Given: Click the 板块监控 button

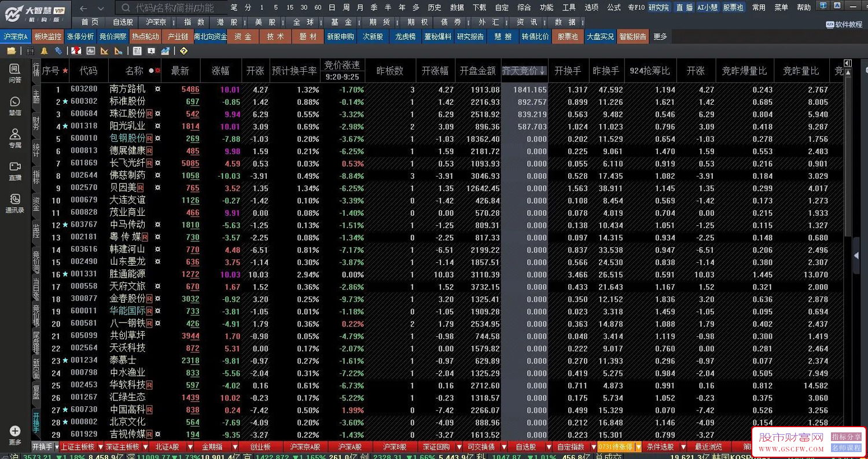Looking at the screenshot, I should [x=47, y=36].
